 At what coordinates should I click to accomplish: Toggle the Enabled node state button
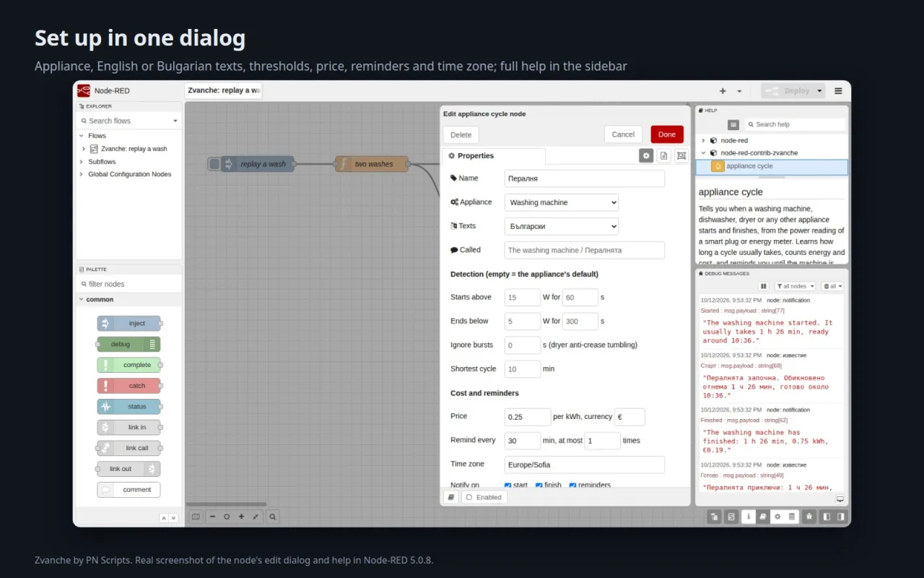(x=484, y=497)
